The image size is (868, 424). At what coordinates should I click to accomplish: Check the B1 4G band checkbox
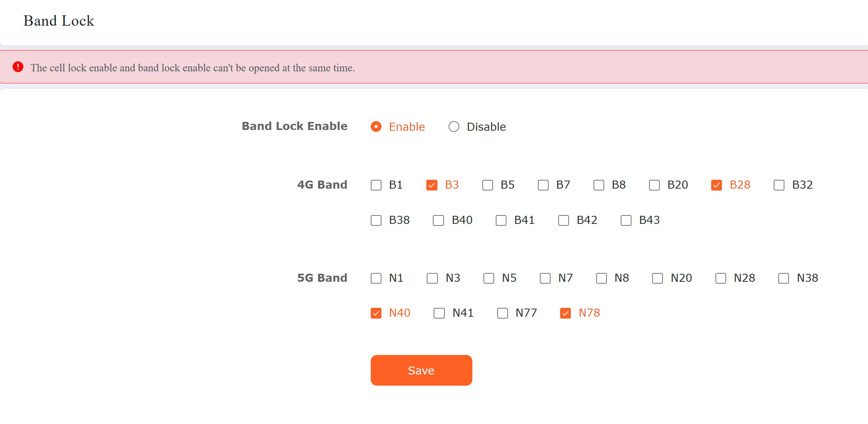pyautogui.click(x=376, y=185)
